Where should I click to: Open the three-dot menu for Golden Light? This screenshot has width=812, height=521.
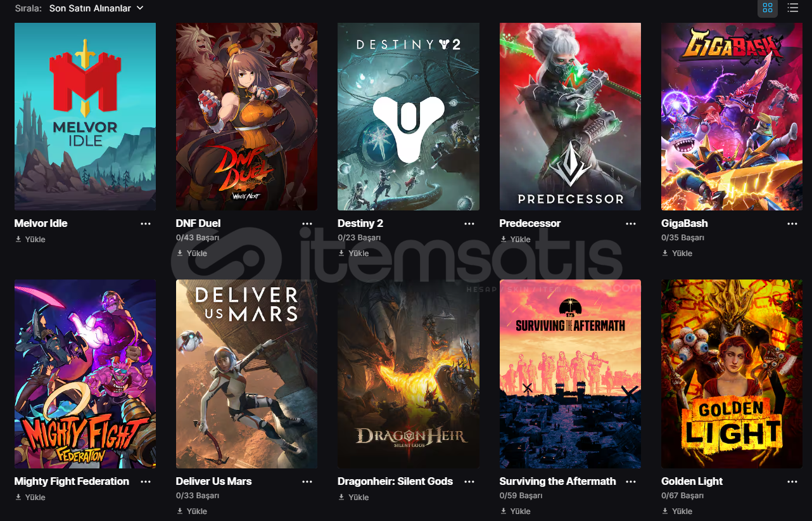pyautogui.click(x=792, y=482)
